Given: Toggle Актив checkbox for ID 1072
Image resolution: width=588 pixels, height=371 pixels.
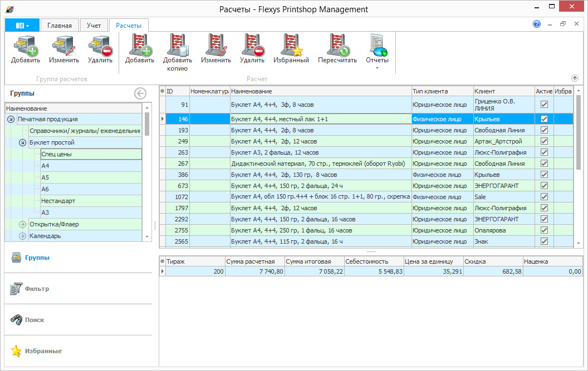Looking at the screenshot, I should 544,197.
